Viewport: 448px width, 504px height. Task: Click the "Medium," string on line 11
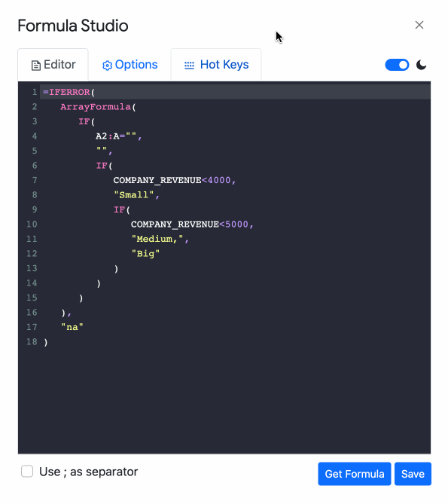pos(157,239)
